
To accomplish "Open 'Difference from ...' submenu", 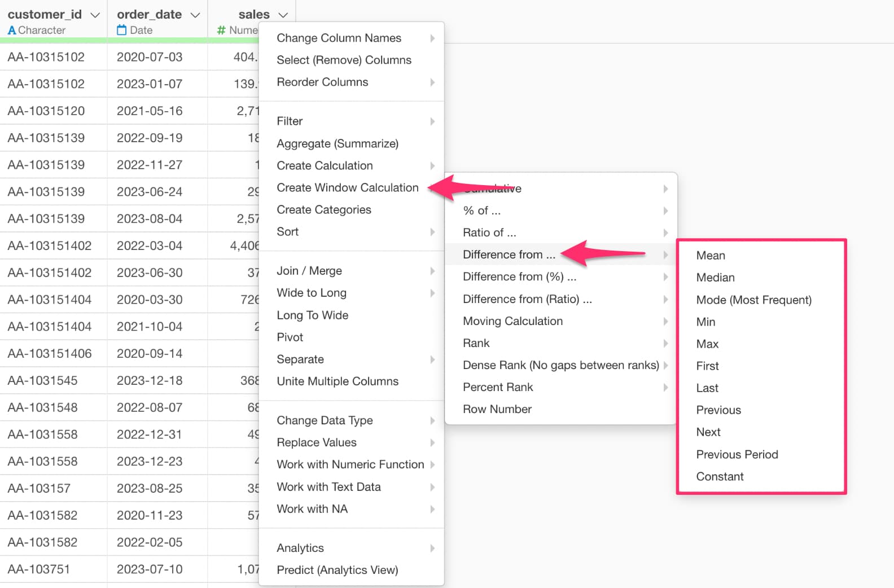I will coord(561,254).
